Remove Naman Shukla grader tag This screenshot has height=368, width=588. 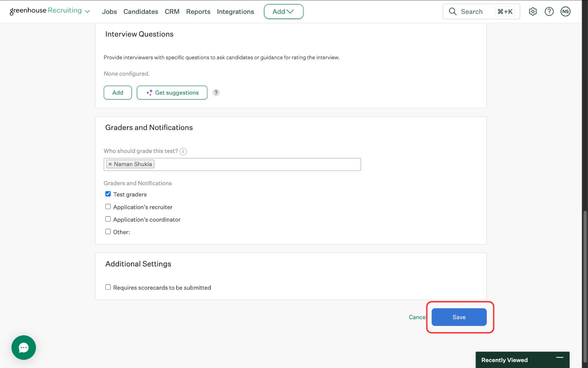pyautogui.click(x=110, y=164)
